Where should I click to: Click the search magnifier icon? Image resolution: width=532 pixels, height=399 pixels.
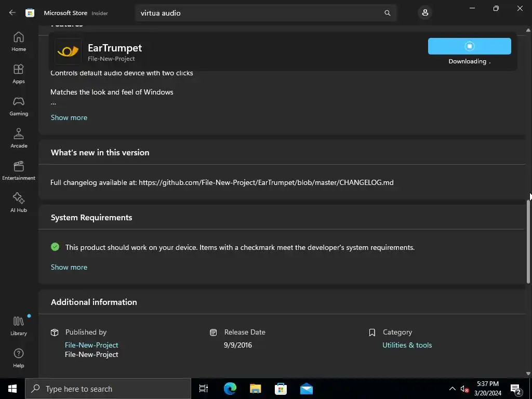[x=387, y=13]
